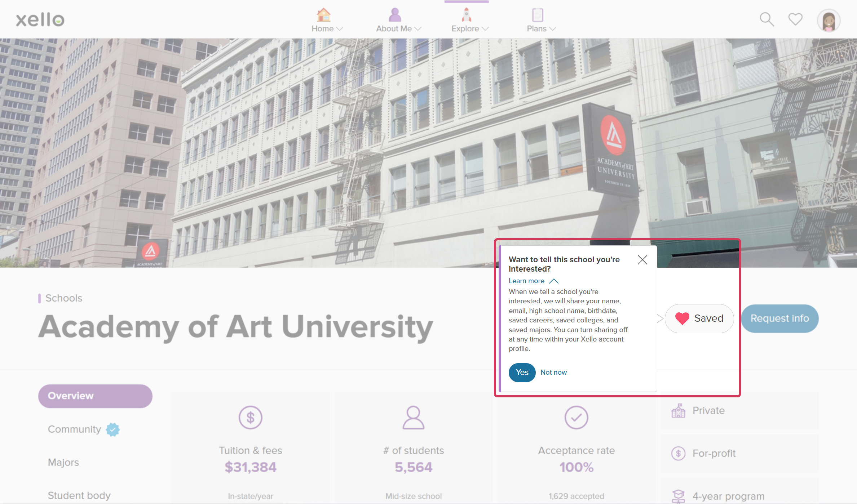Click the school building icon beside Private
Image resolution: width=857 pixels, height=504 pixels.
point(679,410)
